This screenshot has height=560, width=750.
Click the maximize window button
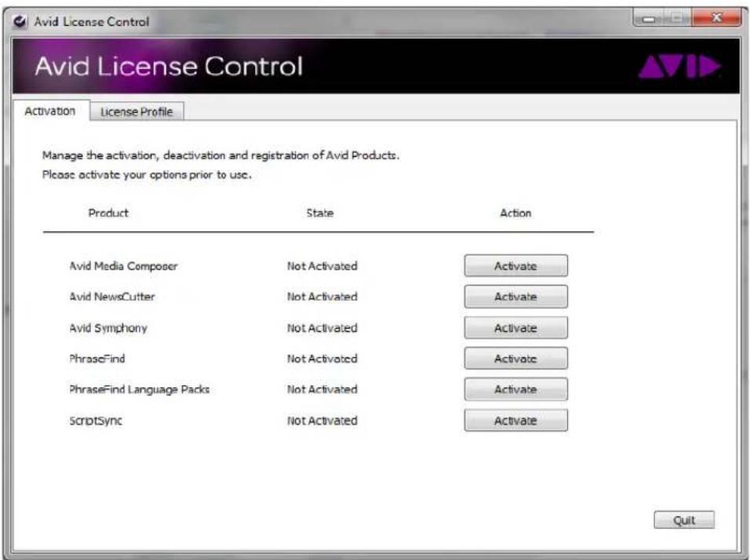677,18
